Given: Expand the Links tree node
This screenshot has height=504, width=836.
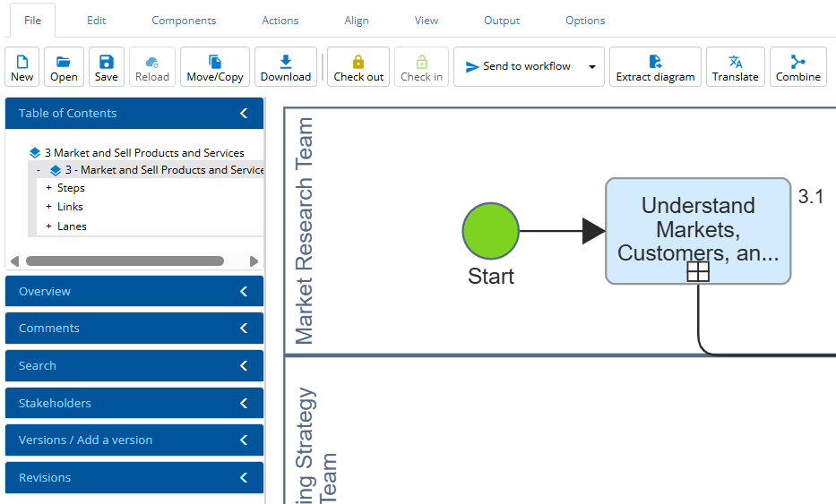Looking at the screenshot, I should pos(49,207).
